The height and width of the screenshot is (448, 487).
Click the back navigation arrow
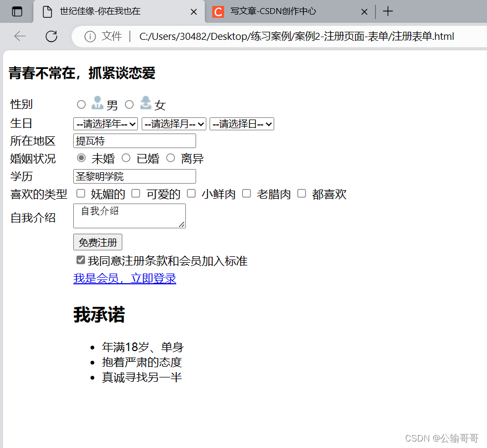[19, 36]
